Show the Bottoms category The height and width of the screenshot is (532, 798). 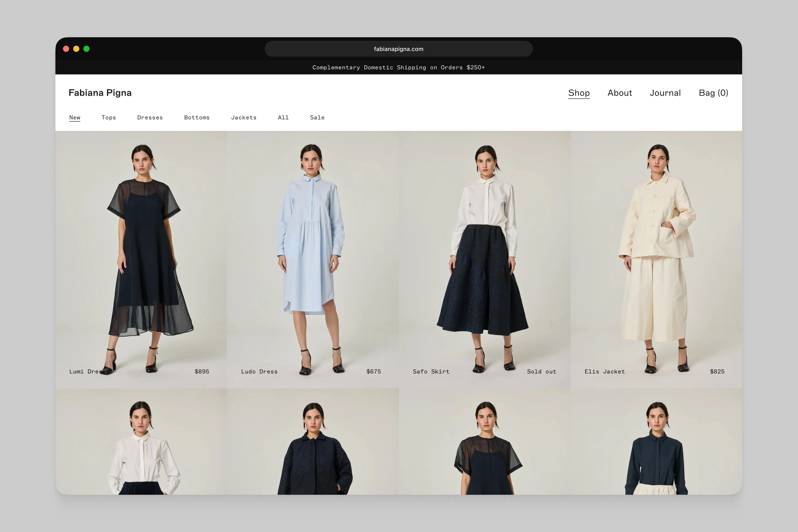point(197,117)
